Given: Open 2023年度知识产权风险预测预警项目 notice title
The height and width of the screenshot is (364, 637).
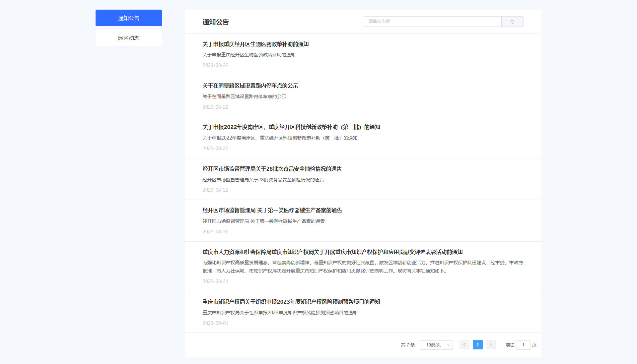Looking at the screenshot, I should click(291, 302).
